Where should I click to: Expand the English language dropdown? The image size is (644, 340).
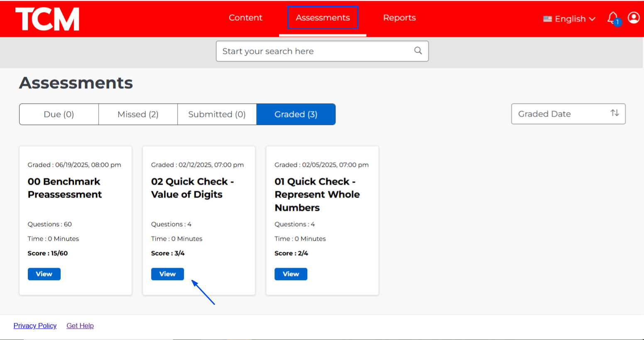click(x=575, y=19)
